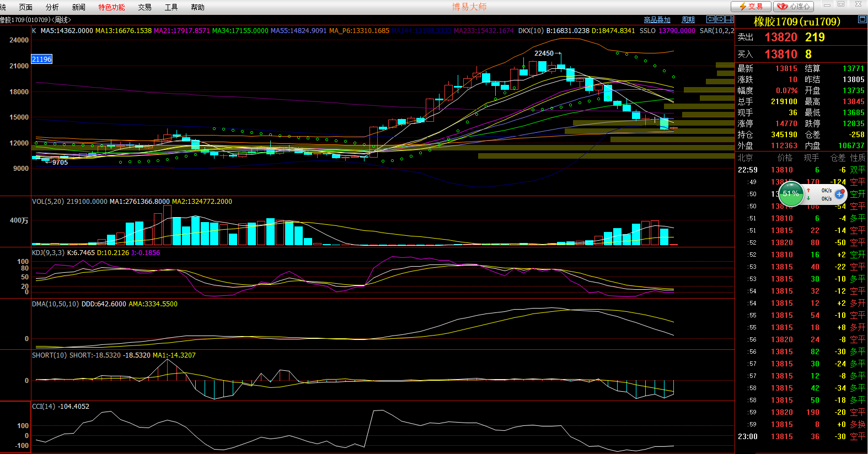Click the 最高 value 13845
The image size is (868, 454).
pos(853,101)
